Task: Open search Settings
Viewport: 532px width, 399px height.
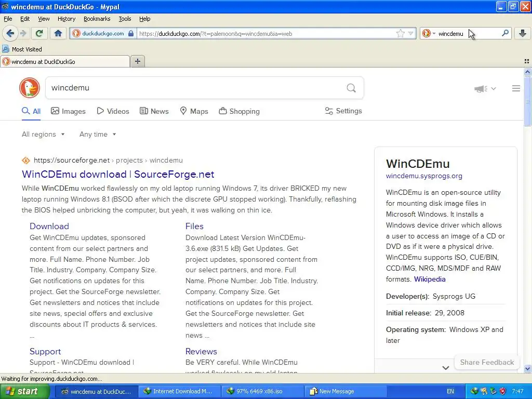Action: tap(343, 111)
